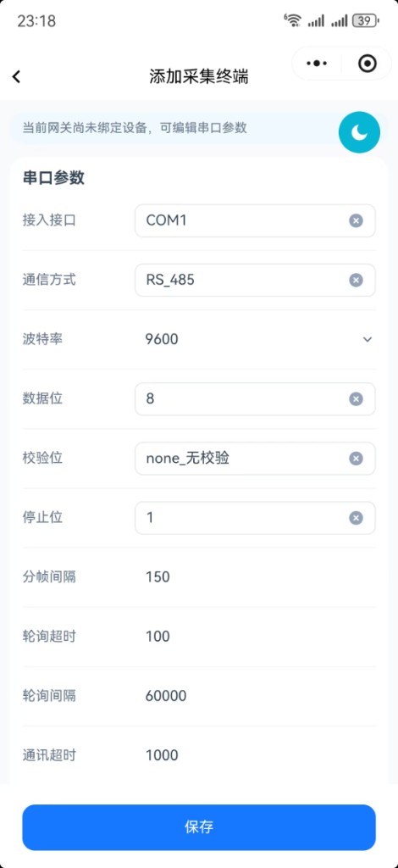
Task: Go back using the left arrow
Action: [x=17, y=77]
